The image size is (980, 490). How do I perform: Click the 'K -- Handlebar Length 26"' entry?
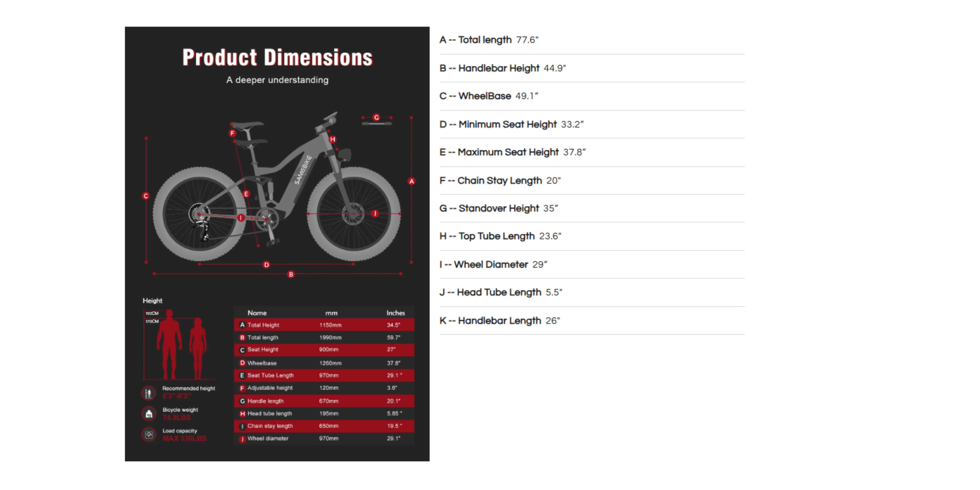point(499,321)
